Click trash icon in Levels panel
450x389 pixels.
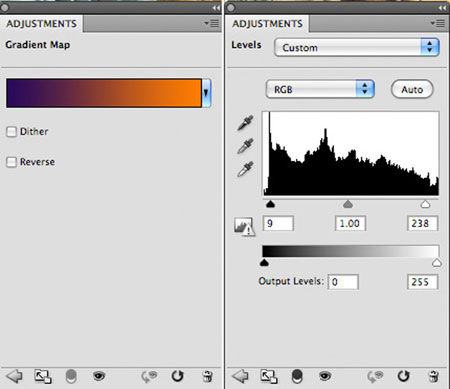click(433, 376)
